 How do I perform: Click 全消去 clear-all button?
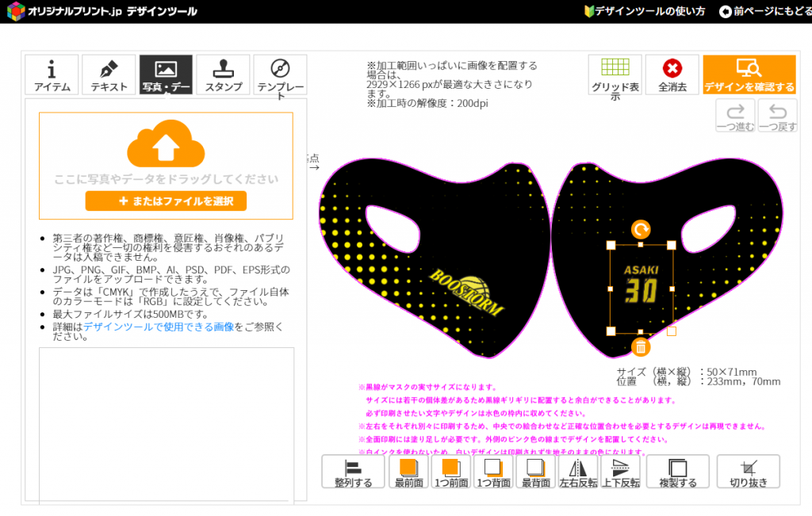click(672, 75)
